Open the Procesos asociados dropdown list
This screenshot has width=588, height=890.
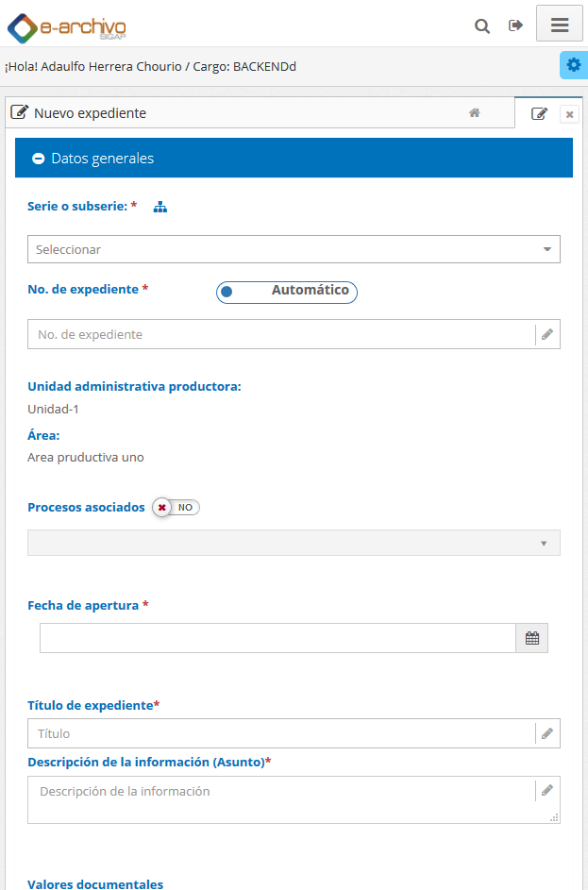pyautogui.click(x=294, y=543)
